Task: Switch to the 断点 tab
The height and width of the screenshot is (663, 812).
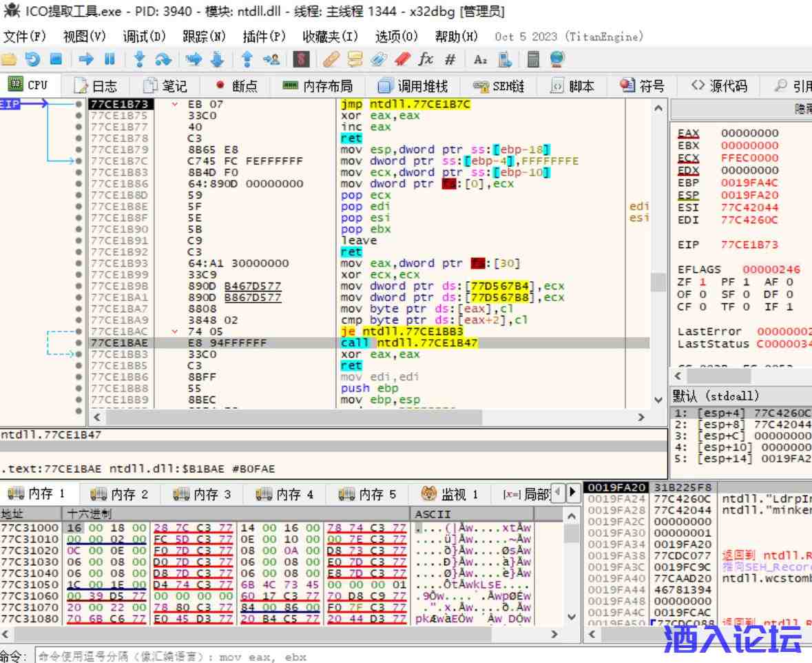Action: 237,85
